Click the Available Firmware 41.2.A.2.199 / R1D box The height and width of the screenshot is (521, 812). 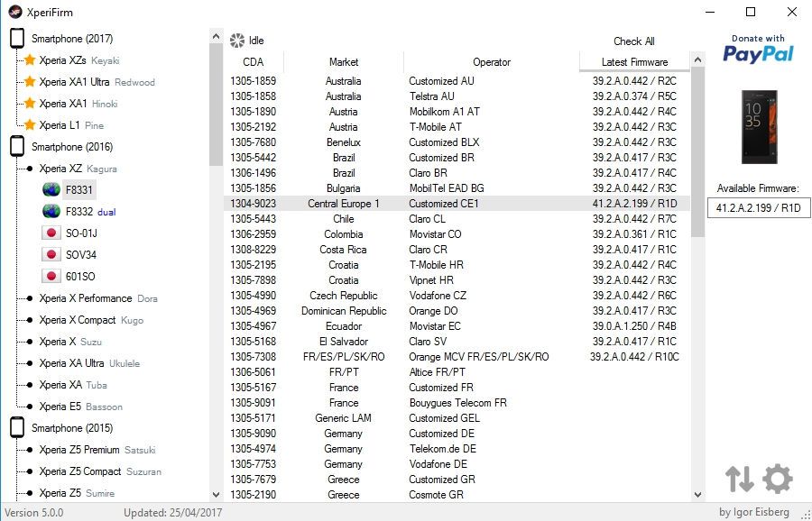click(x=759, y=208)
